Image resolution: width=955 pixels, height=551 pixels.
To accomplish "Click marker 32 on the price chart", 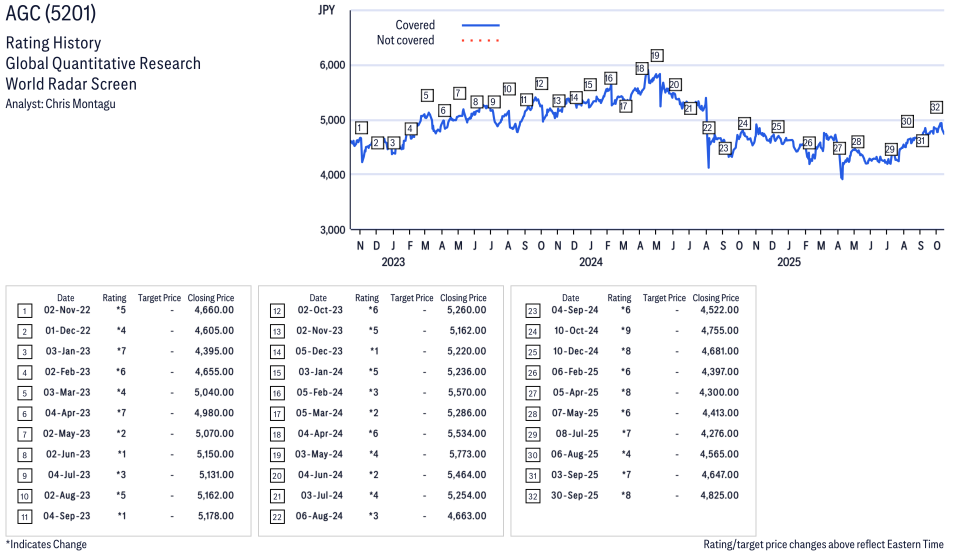I will tap(936, 107).
